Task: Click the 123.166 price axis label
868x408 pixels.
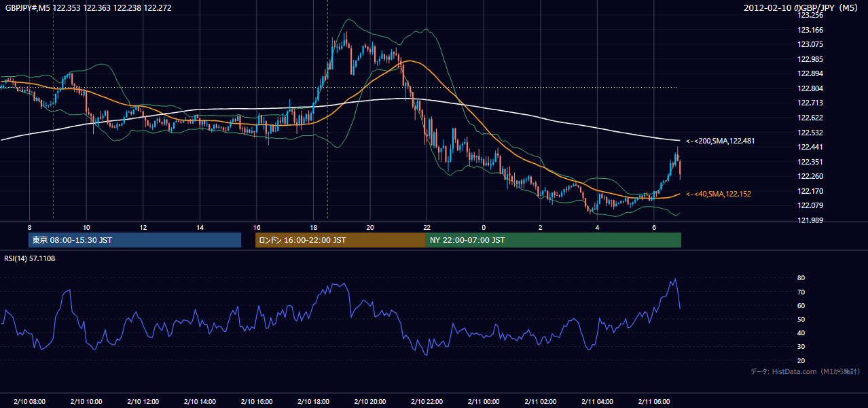Action: coord(810,30)
